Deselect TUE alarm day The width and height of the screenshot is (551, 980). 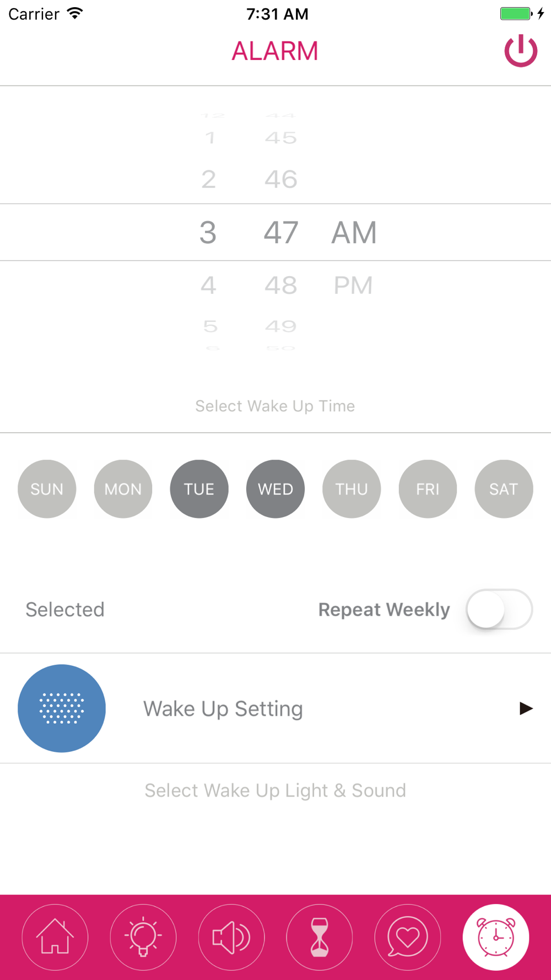click(199, 489)
